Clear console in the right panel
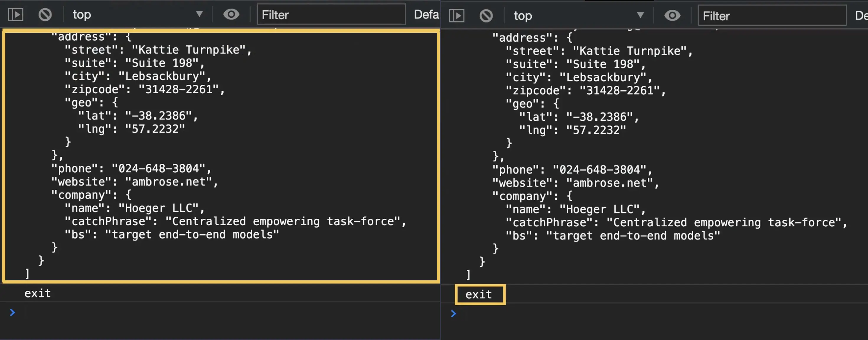 [x=486, y=16]
